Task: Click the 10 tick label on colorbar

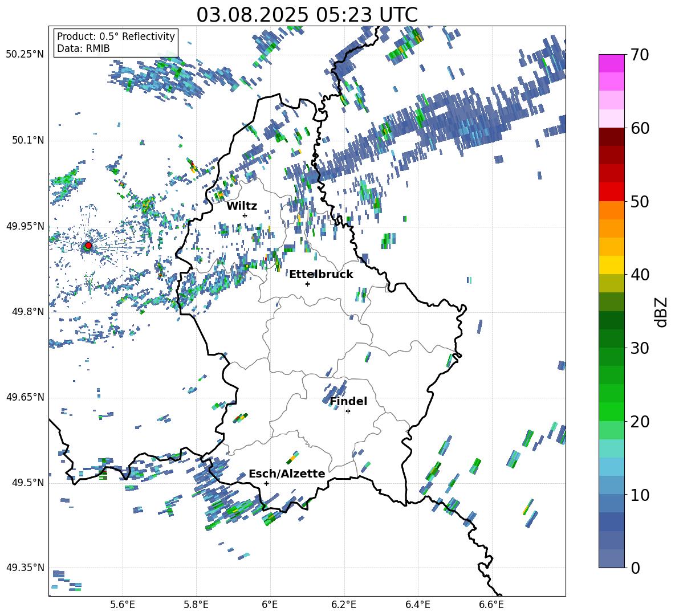Action: pyautogui.click(x=640, y=495)
